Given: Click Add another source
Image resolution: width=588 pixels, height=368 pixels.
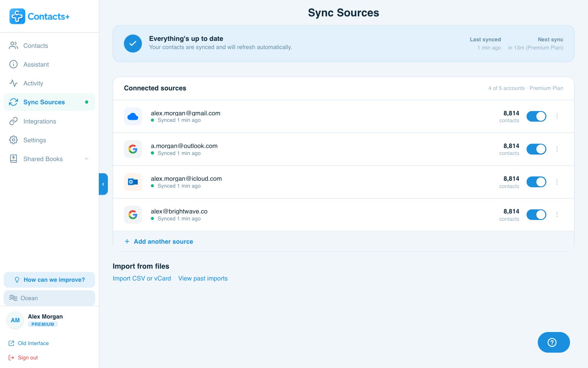Looking at the screenshot, I should [159, 242].
